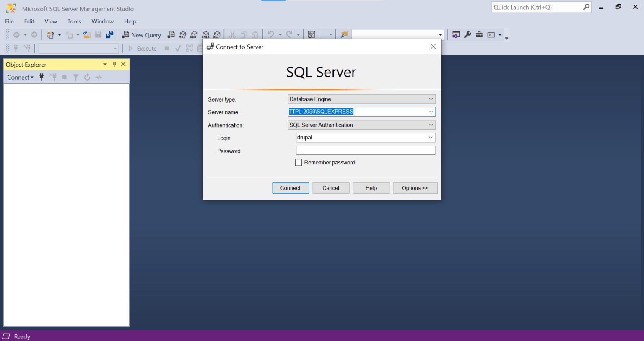Viewport: 644px width, 341px height.
Task: Enable the Remember password option
Action: (x=299, y=162)
